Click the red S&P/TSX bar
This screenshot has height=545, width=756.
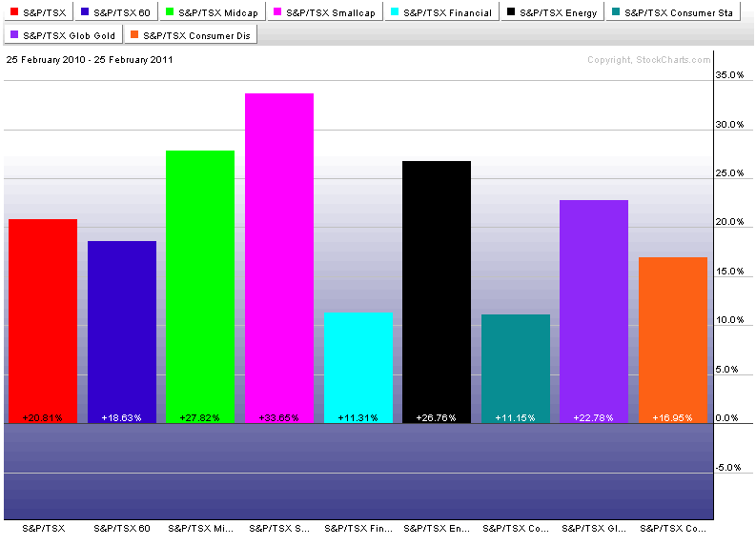[x=42, y=320]
